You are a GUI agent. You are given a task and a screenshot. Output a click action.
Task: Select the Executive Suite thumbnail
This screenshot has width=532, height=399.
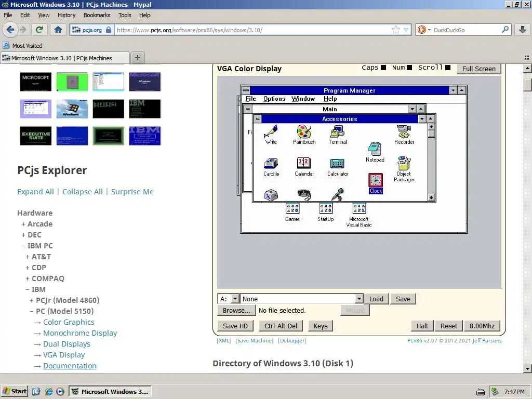36,136
